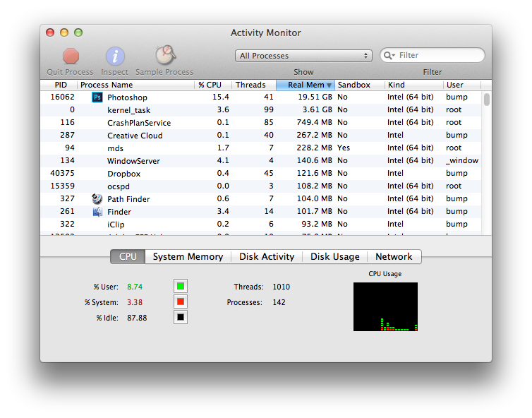Click the 749.4 MB memory value
Screen dimensions: 532x418
(314, 122)
